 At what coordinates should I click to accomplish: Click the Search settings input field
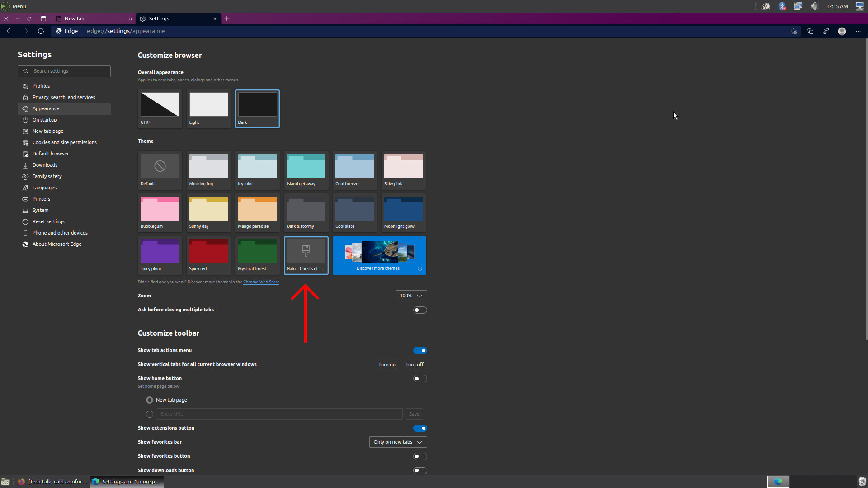click(64, 71)
